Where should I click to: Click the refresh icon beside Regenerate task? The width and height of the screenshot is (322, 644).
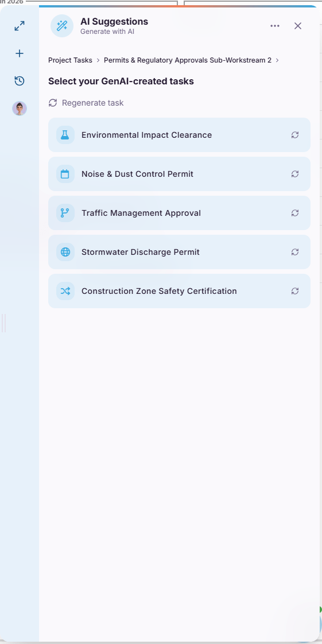coord(53,103)
